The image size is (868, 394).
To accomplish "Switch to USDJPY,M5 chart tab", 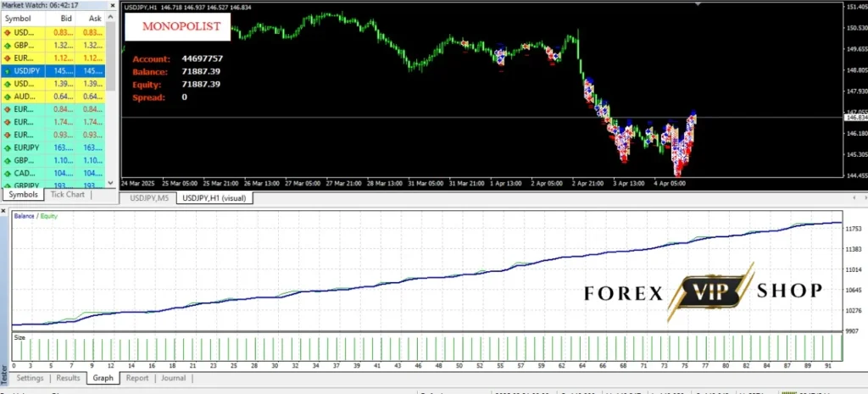I will 148,198.
